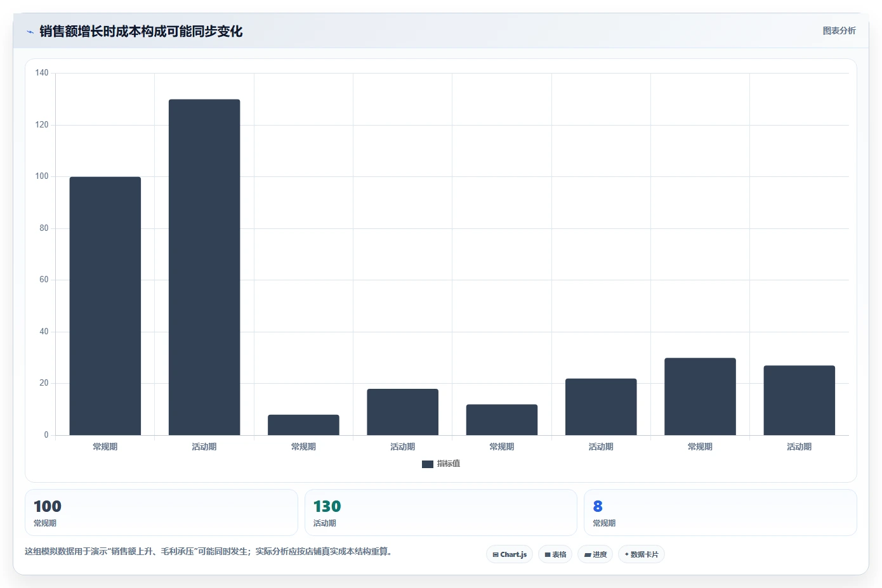Click the blue icon beside the chart title
Screen dimensions: 882x588
30,32
